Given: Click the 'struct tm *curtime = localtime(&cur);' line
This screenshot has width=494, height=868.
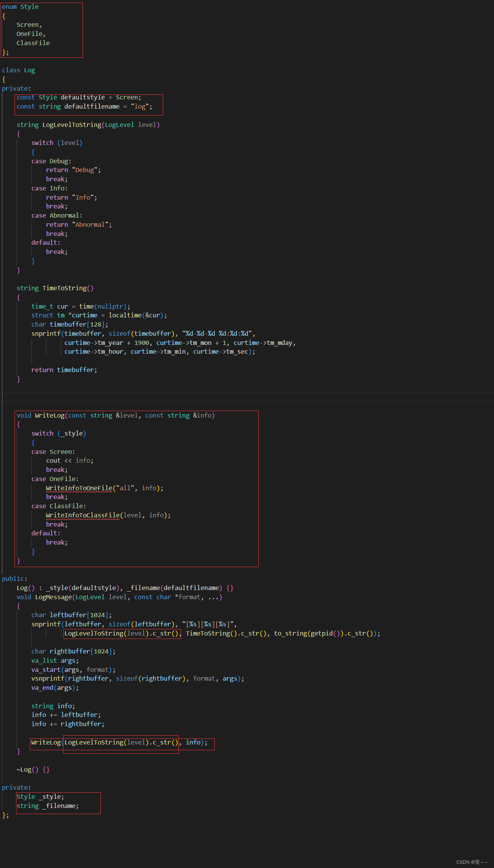Looking at the screenshot, I should pyautogui.click(x=99, y=315).
